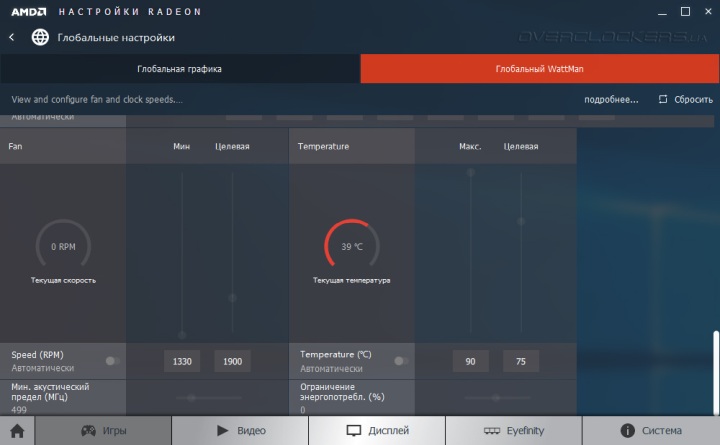Screen dimensions: 720x445
Task: Click the reset icon beside Сбросить
Action: pyautogui.click(x=663, y=99)
